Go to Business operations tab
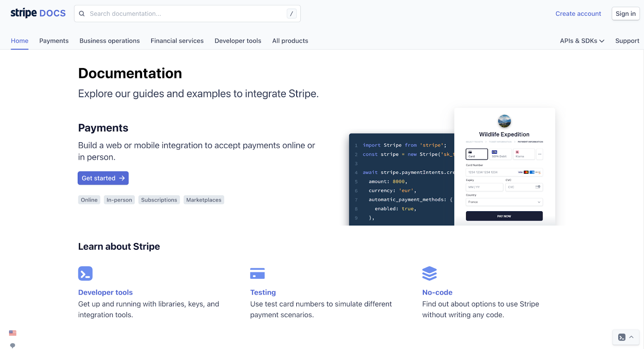 109,41
